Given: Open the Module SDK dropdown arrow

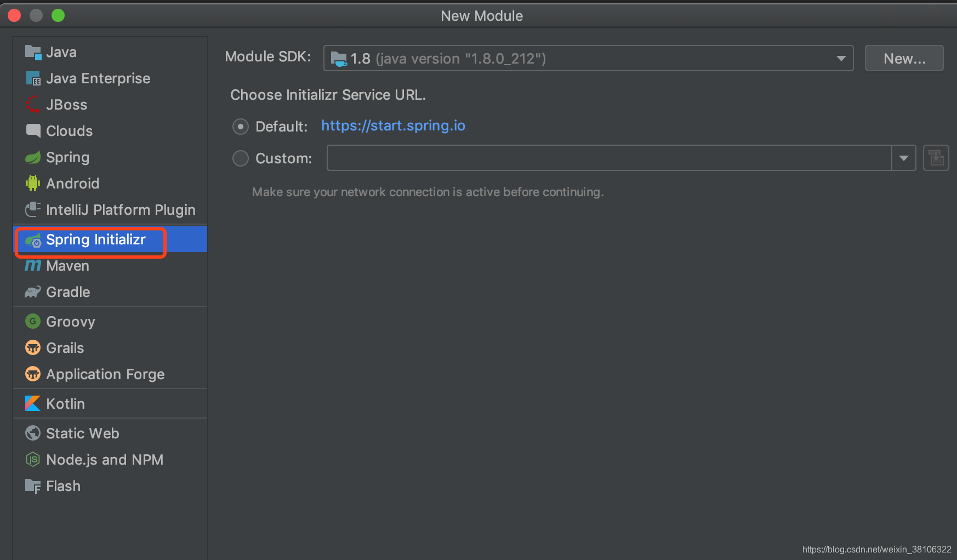Looking at the screenshot, I should 841,59.
